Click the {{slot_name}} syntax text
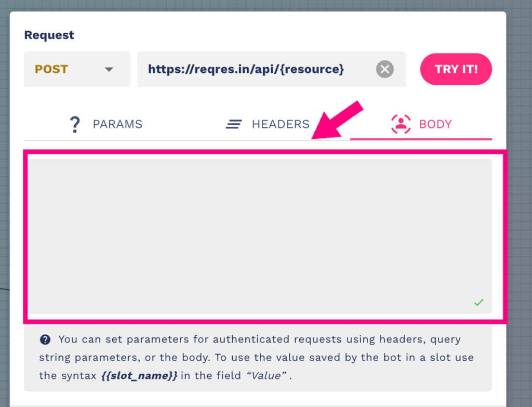 (139, 376)
